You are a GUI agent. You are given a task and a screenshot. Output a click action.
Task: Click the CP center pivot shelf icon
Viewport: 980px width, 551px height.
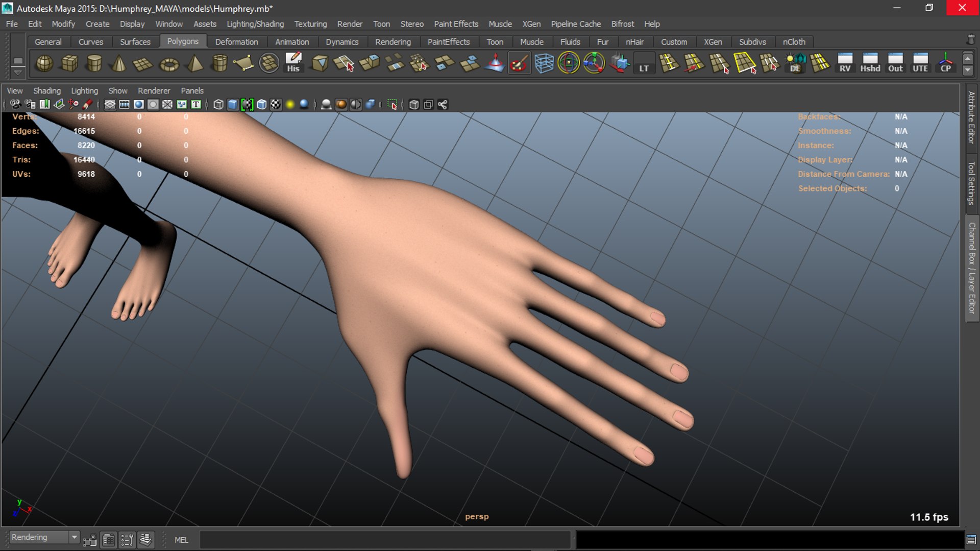[945, 63]
